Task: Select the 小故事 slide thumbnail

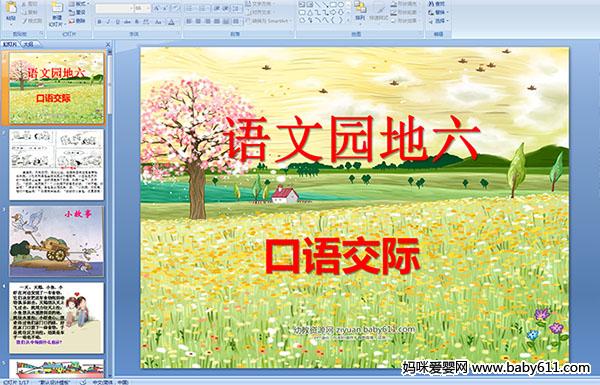Action: click(x=57, y=241)
